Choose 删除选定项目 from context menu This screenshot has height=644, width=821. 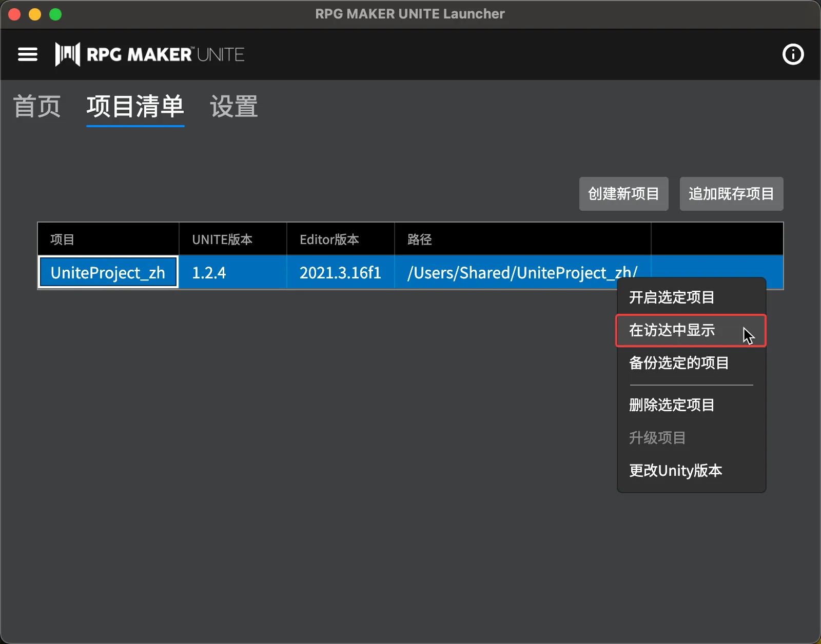691,405
